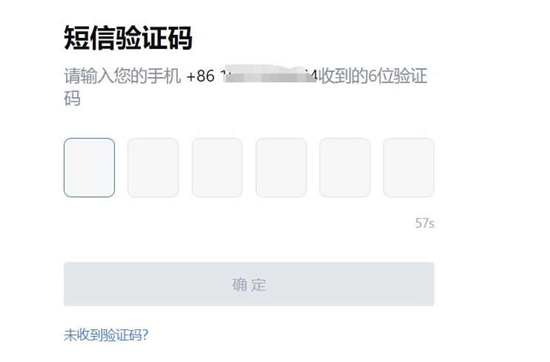Click the blurred masked phone number
This screenshot has width=550, height=362.
(x=269, y=74)
